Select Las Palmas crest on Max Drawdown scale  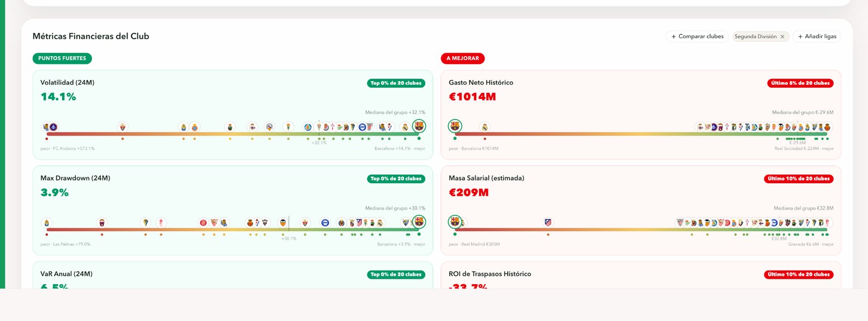(x=47, y=222)
